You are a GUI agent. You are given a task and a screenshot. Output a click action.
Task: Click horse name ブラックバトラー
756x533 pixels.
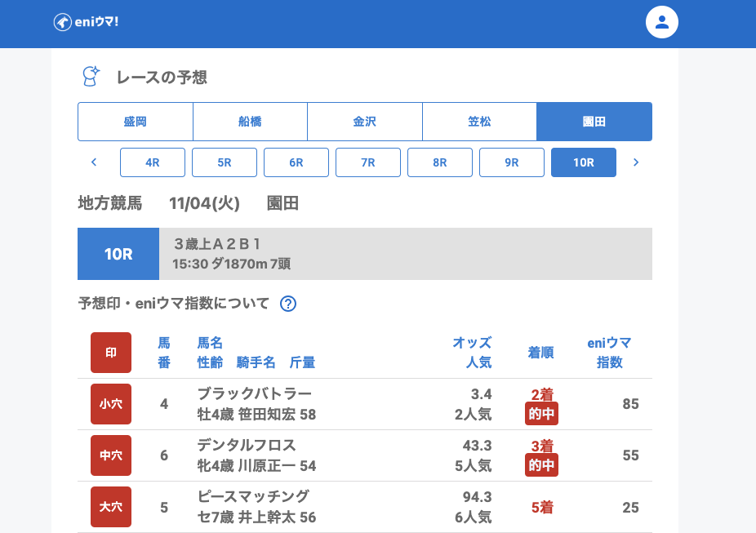[255, 394]
